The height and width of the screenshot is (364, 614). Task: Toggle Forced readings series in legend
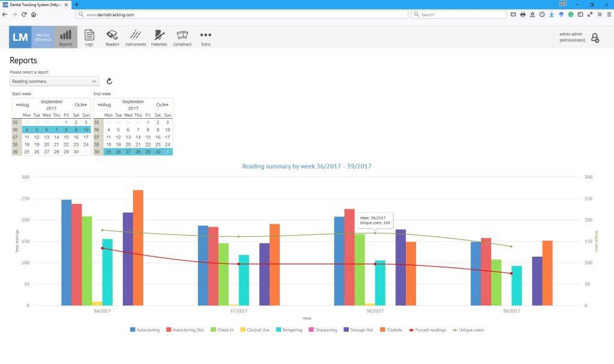click(428, 330)
